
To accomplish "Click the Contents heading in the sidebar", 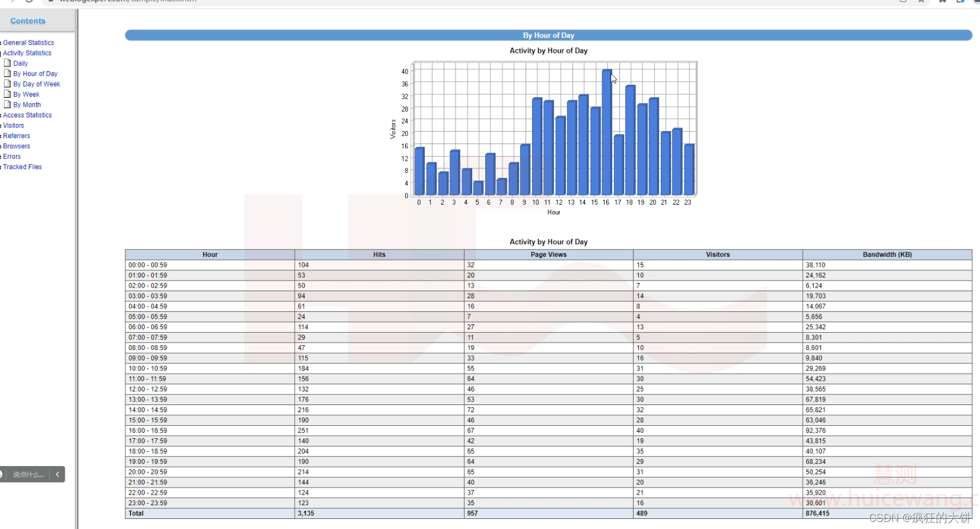I will [28, 21].
